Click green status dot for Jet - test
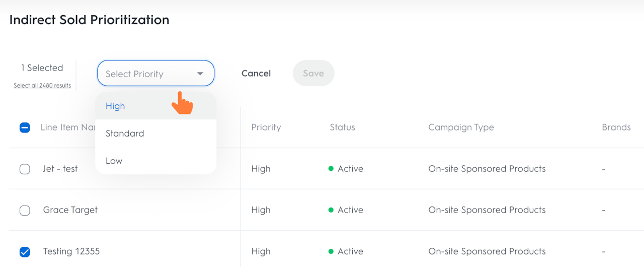Viewport: 644px width, 267px height. 331,169
